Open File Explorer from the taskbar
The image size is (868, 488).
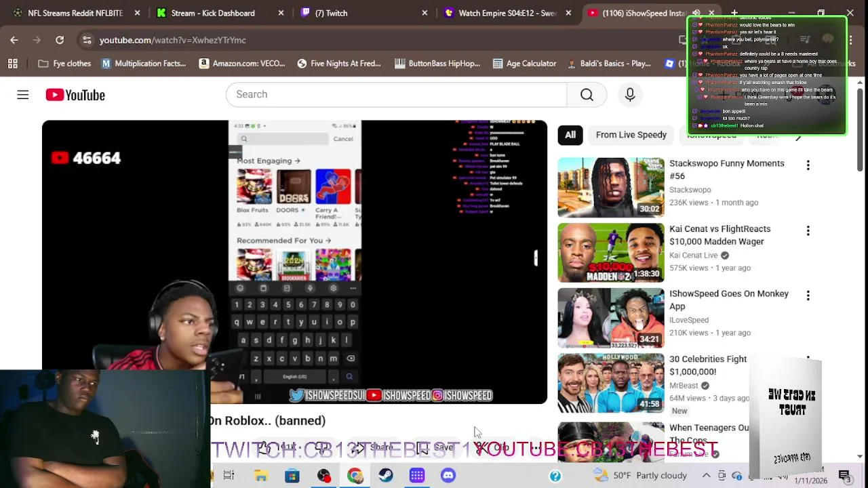(x=260, y=476)
